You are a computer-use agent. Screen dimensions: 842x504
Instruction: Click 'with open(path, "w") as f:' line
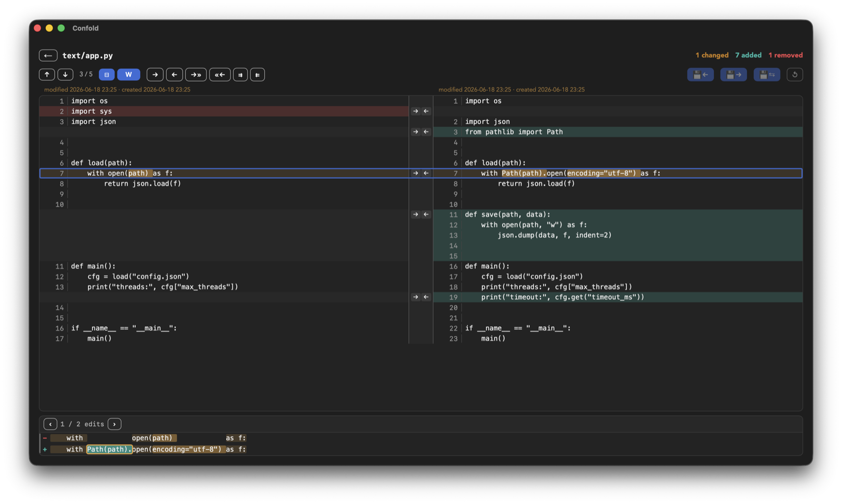pos(534,225)
